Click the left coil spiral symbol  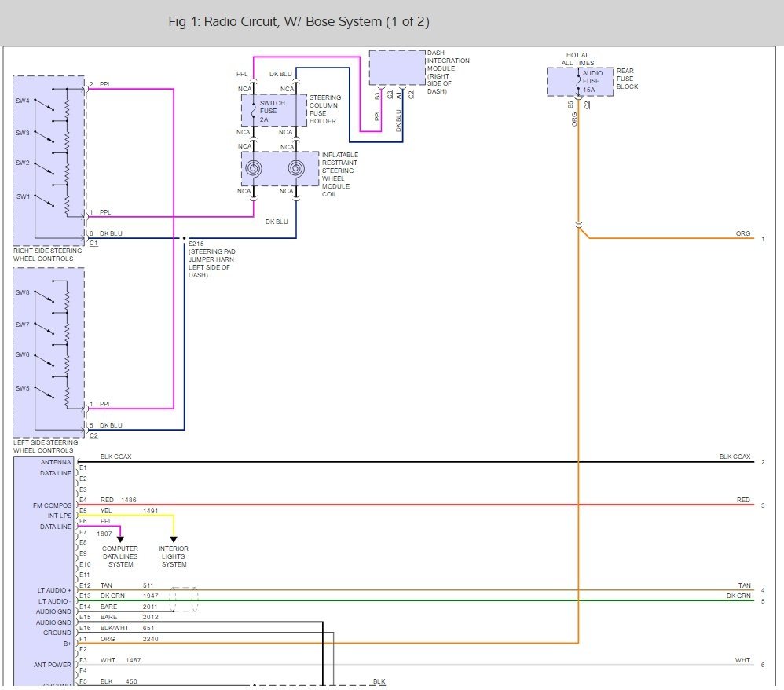(255, 168)
